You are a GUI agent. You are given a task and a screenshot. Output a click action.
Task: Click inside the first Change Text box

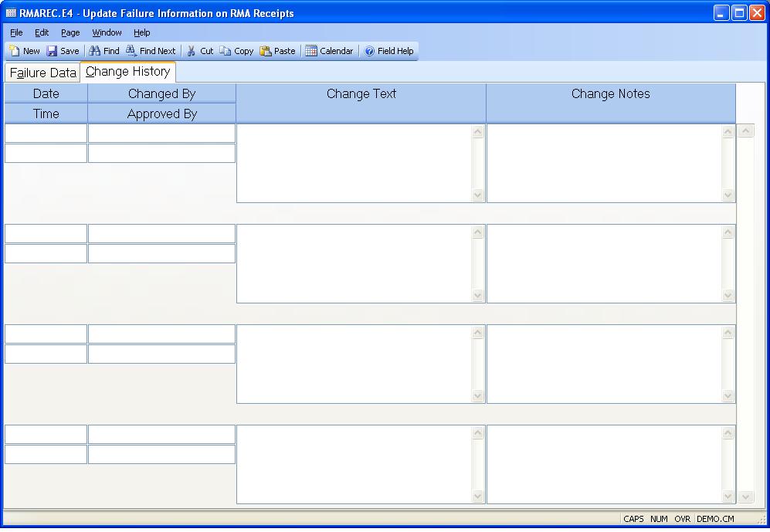(x=354, y=163)
